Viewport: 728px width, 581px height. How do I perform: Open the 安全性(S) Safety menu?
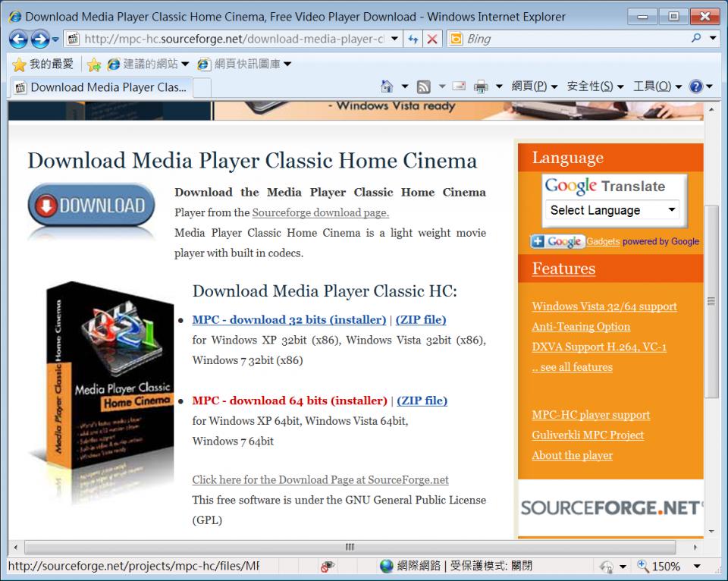click(595, 86)
